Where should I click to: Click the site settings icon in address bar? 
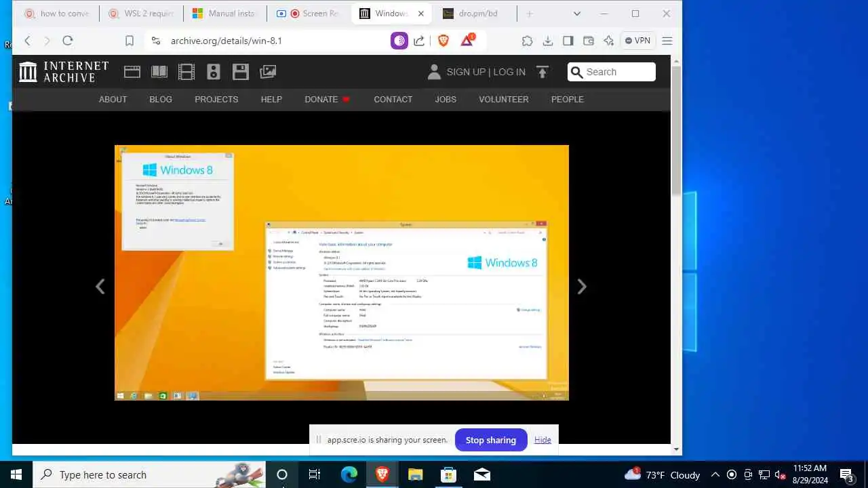156,41
